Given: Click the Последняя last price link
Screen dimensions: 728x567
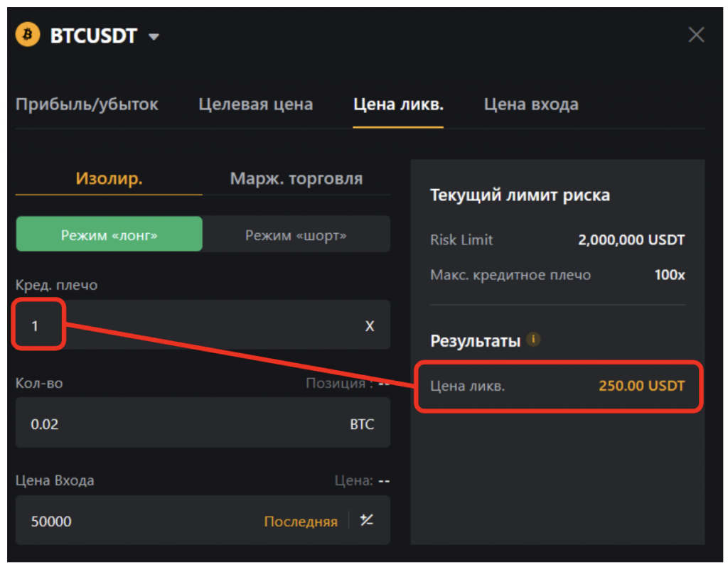Looking at the screenshot, I should (301, 522).
